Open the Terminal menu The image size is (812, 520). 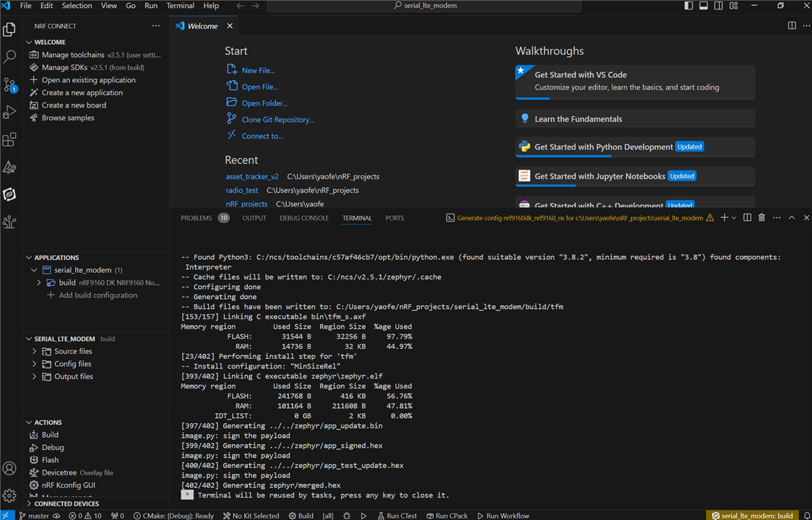(x=180, y=6)
